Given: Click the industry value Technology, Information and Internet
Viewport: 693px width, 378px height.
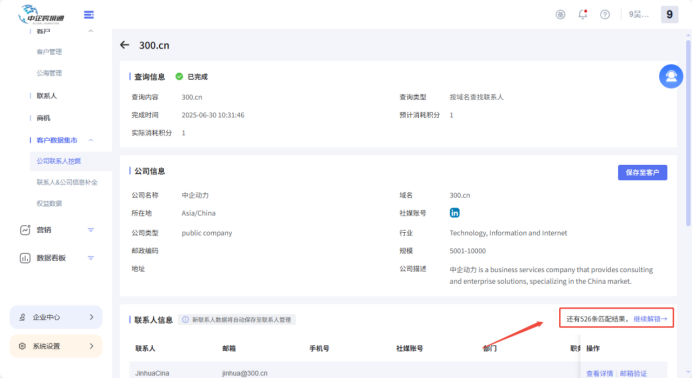Looking at the screenshot, I should click(508, 233).
